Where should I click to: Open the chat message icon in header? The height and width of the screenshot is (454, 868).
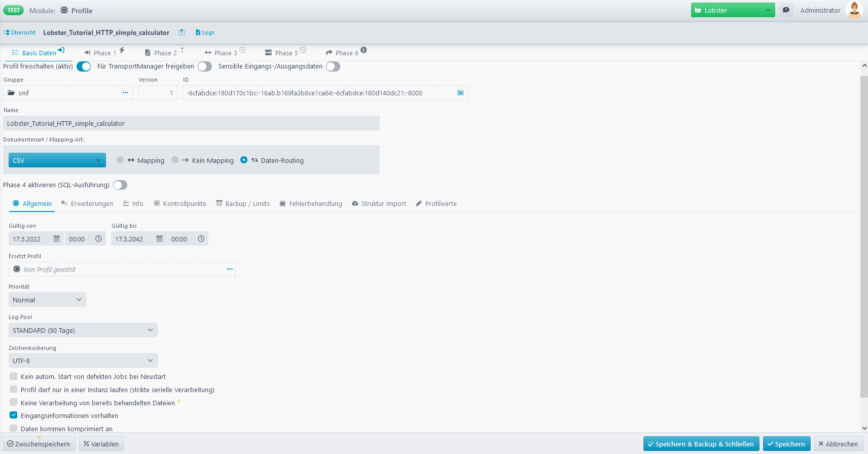pos(786,10)
